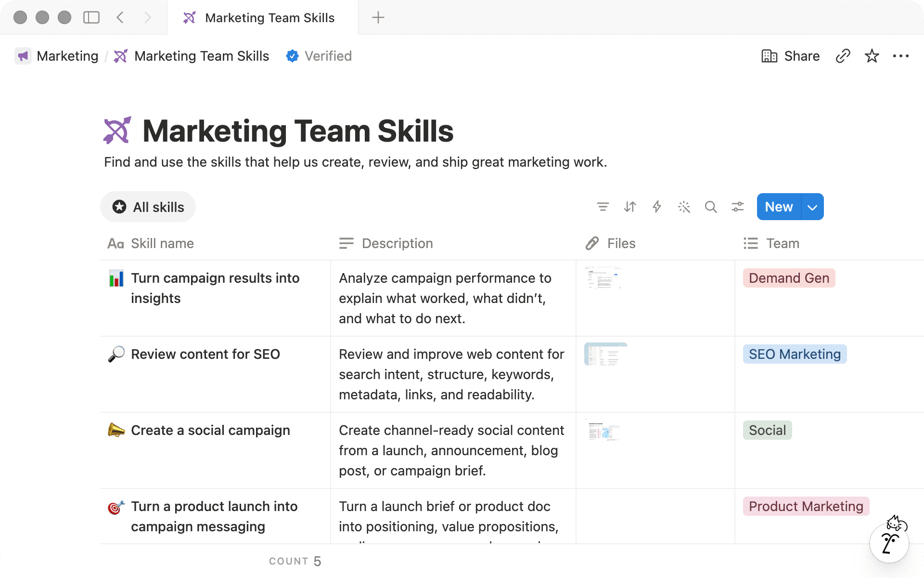Open file thumbnail in Review content for SEO row

click(x=606, y=354)
